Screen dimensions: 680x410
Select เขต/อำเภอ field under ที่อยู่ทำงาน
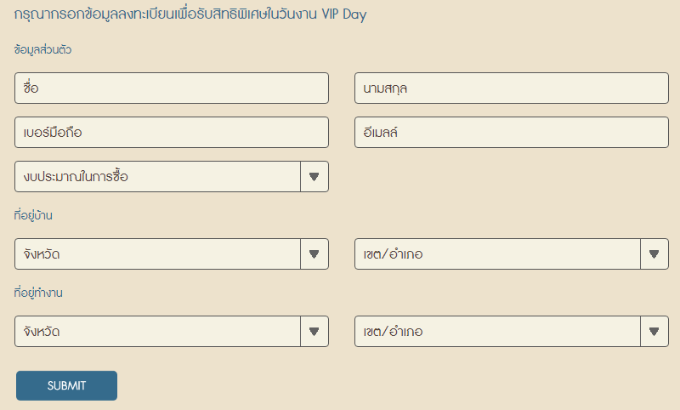click(497, 331)
